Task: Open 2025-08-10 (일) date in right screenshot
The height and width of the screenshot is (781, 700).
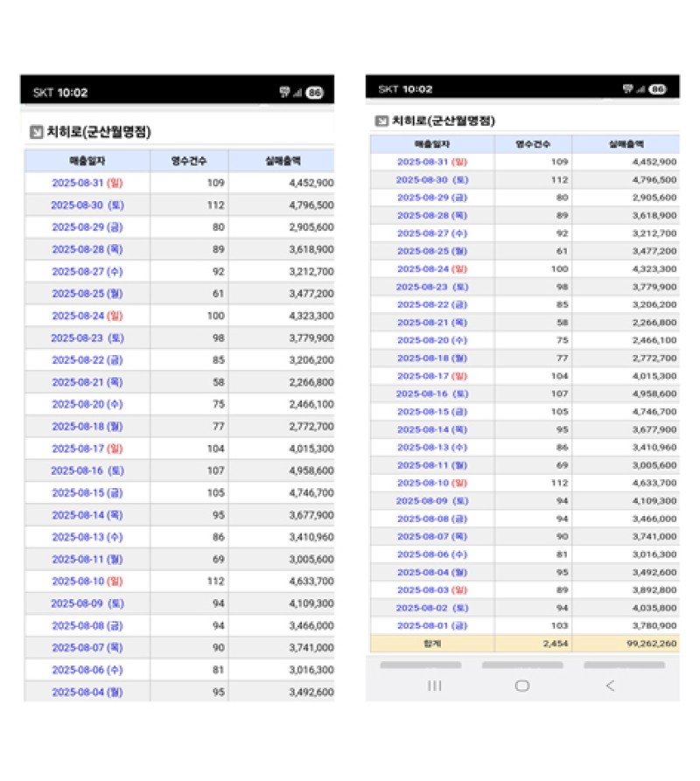Action: [x=432, y=483]
